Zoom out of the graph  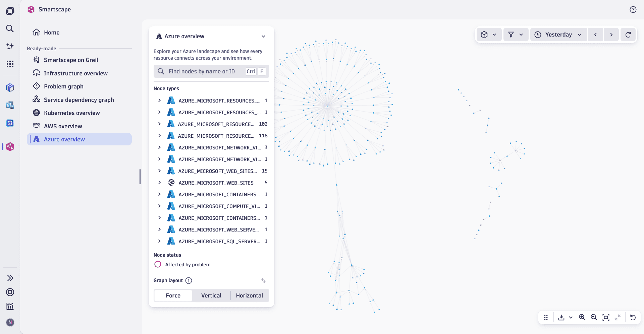click(x=594, y=317)
